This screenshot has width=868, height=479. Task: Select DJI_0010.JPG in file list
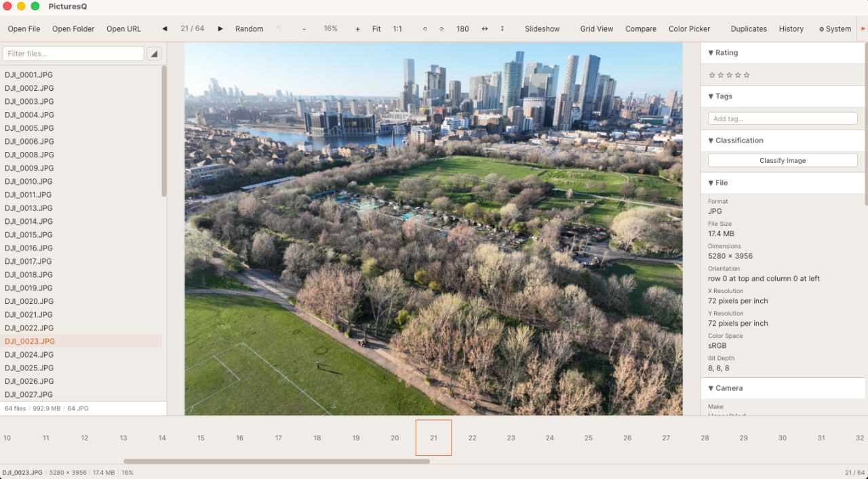(x=81, y=181)
